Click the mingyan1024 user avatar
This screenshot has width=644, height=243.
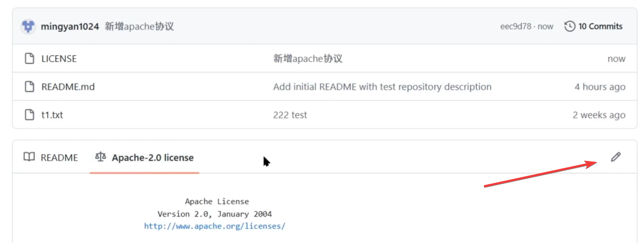point(28,26)
